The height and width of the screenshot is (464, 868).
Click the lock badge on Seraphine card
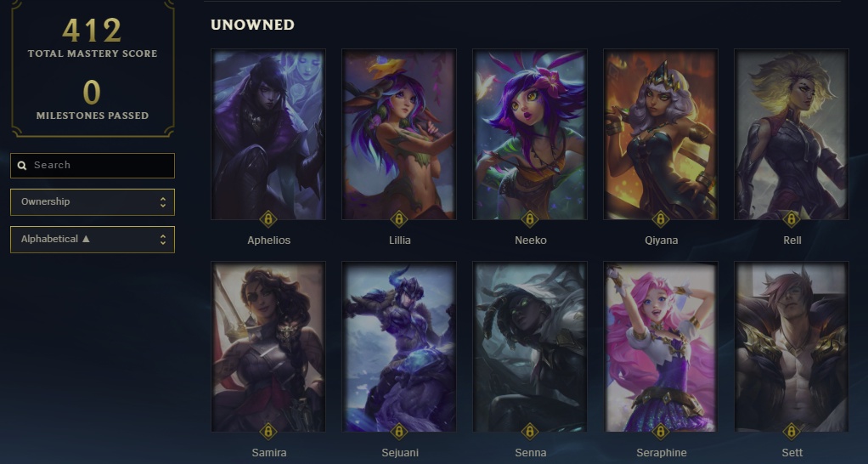pyautogui.click(x=661, y=432)
